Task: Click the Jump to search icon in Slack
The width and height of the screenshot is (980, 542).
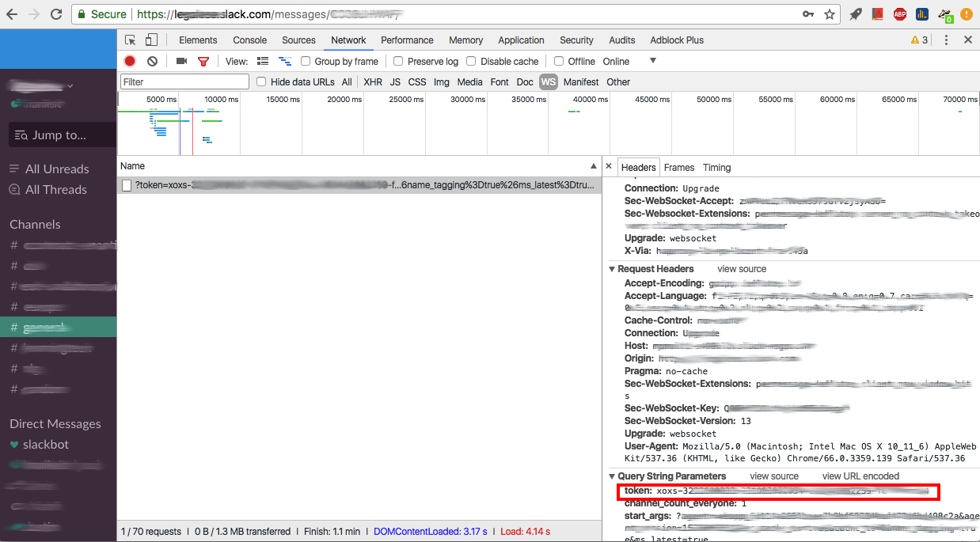Action: (21, 135)
